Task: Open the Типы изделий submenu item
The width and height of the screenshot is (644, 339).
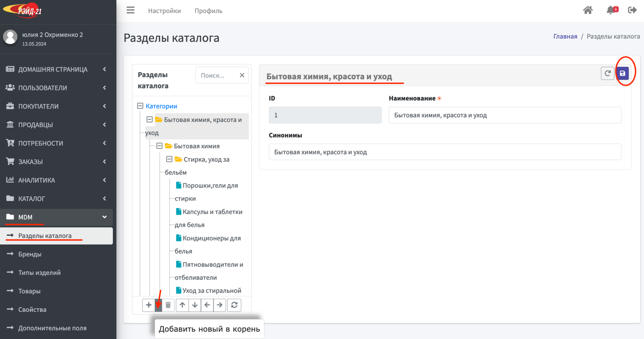Action: (56, 272)
